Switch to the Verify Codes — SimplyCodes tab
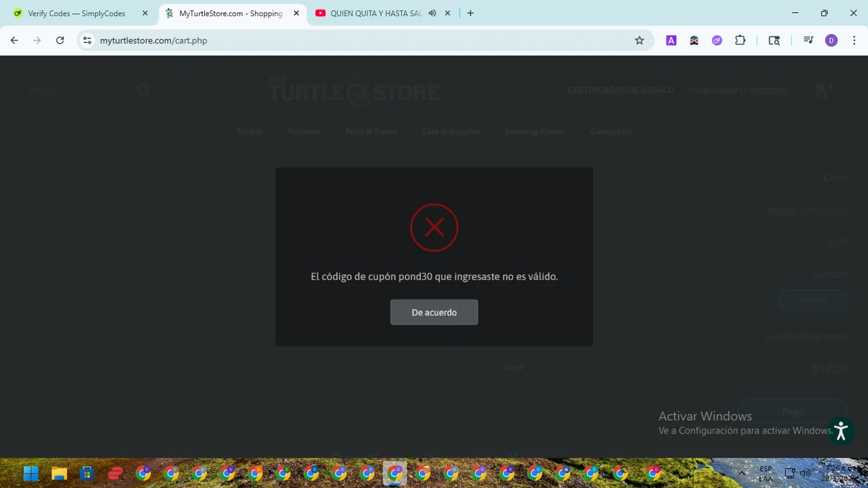Viewport: 868px width, 488px height. coord(76,13)
